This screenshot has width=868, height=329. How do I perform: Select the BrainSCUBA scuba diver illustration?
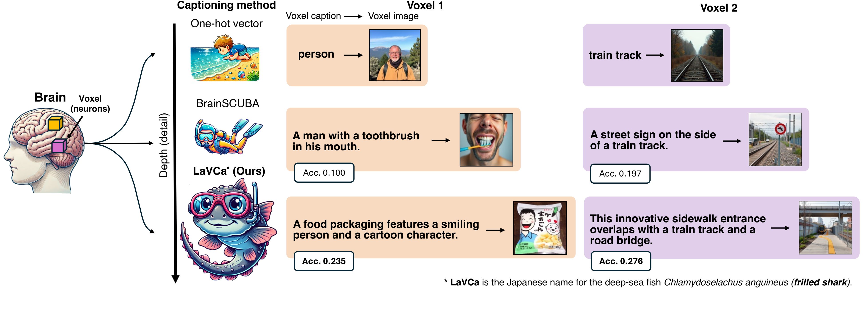point(228,136)
